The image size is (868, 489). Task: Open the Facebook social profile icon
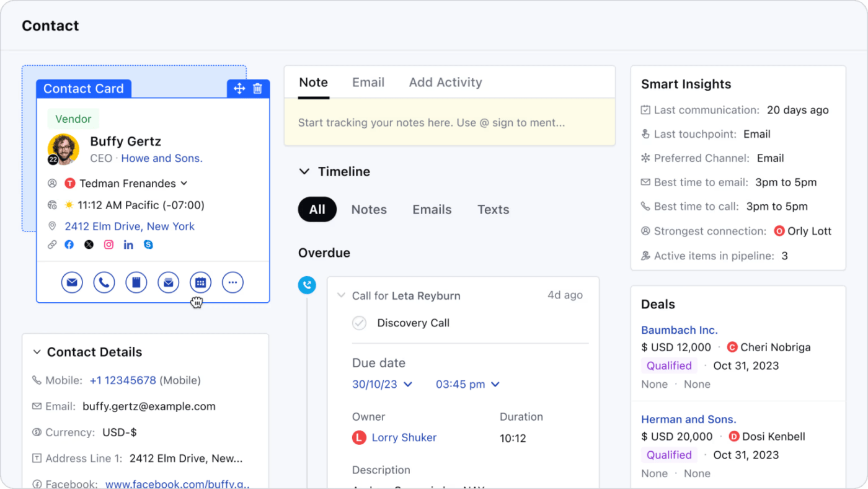[69, 244]
